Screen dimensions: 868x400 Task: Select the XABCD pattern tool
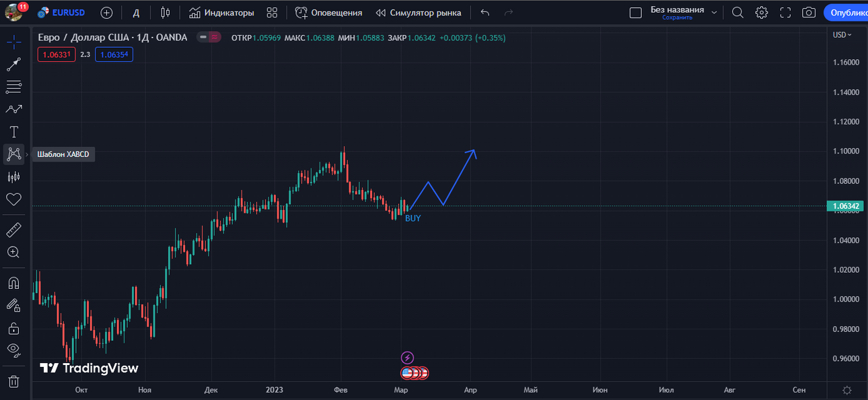coord(13,154)
